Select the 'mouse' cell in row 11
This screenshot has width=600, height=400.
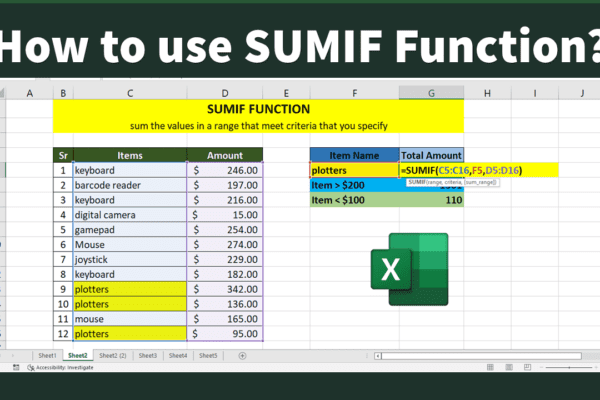point(130,319)
